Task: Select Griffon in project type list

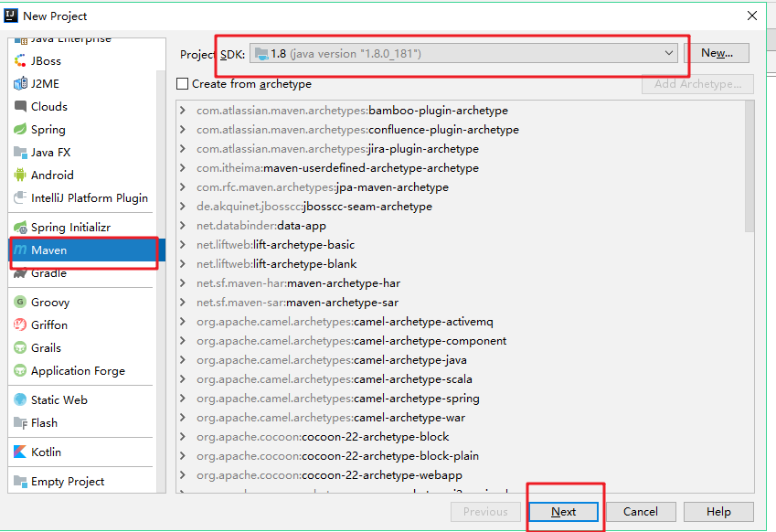Action: click(81, 325)
